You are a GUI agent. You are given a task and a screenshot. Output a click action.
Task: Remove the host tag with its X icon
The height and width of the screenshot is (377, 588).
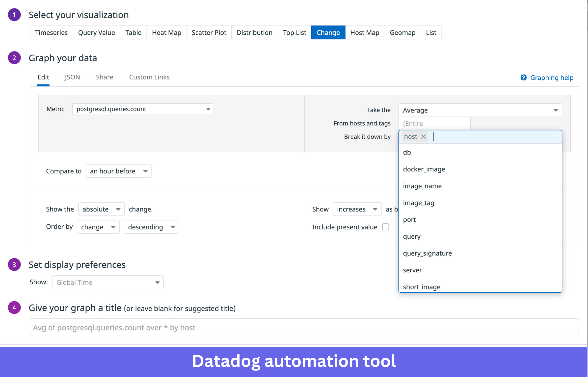click(x=423, y=137)
